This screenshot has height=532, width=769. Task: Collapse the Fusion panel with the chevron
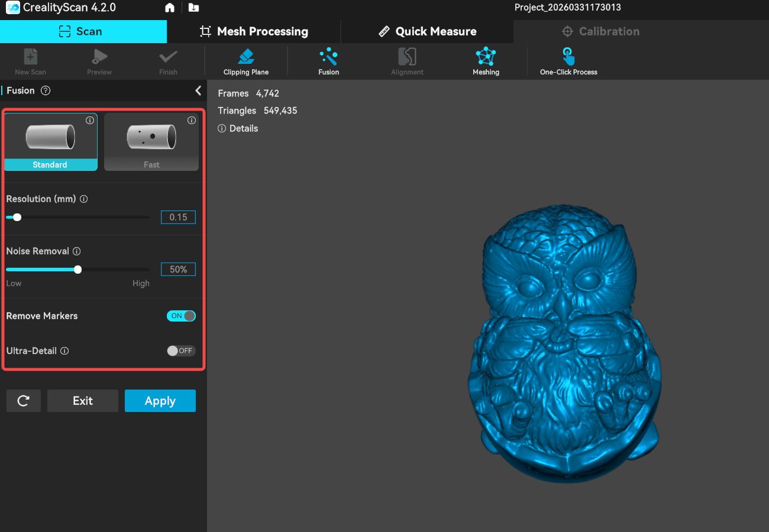[198, 90]
